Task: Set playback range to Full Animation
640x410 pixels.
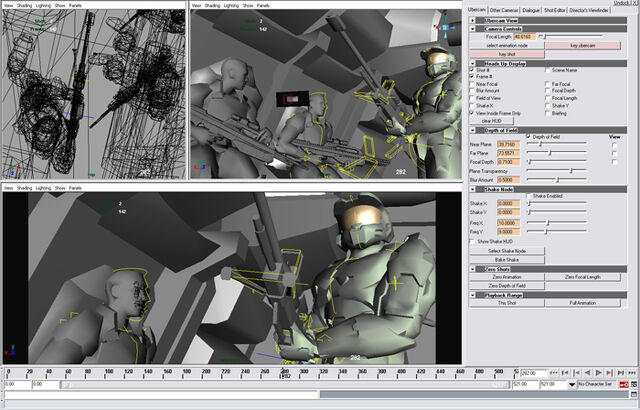Action: pyautogui.click(x=583, y=303)
